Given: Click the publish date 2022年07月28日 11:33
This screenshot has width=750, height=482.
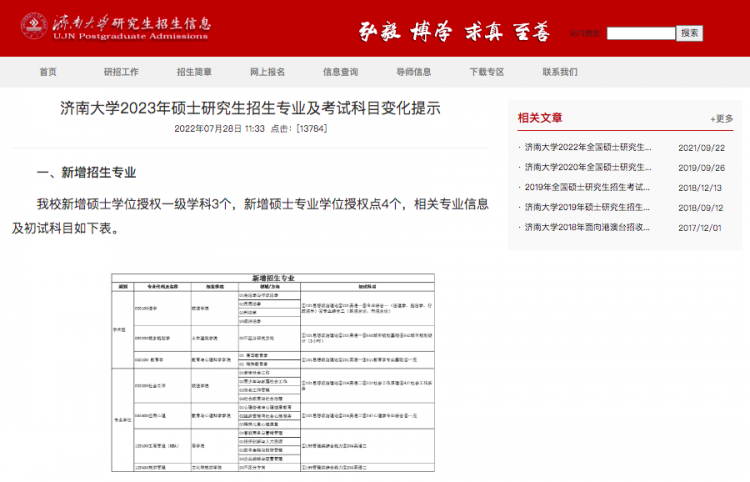Looking at the screenshot, I should click(x=219, y=129).
